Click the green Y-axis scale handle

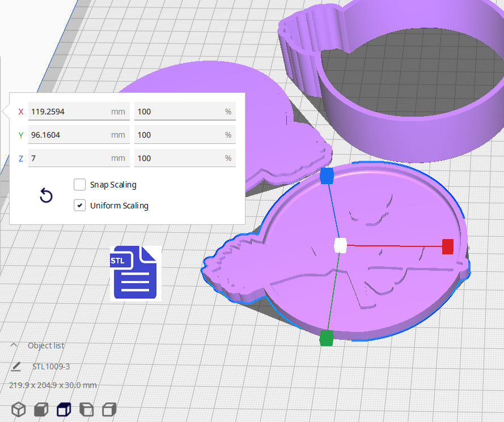(326, 338)
